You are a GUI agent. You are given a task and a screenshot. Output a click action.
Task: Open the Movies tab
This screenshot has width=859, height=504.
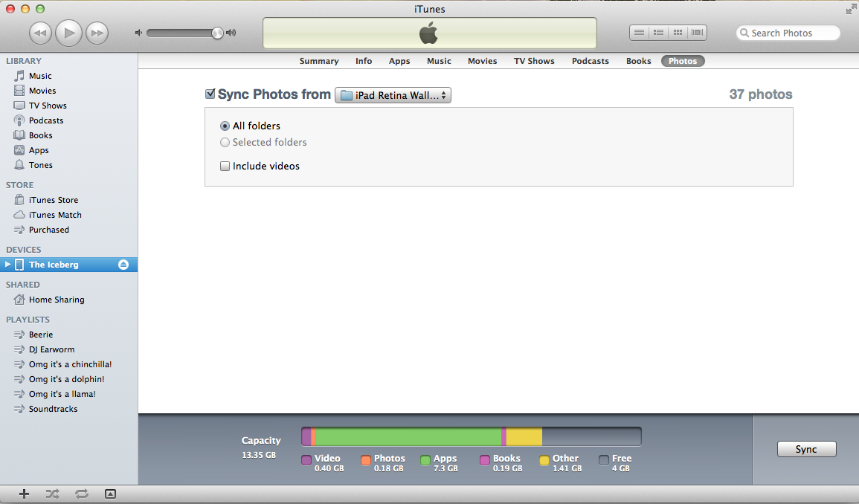pos(482,61)
